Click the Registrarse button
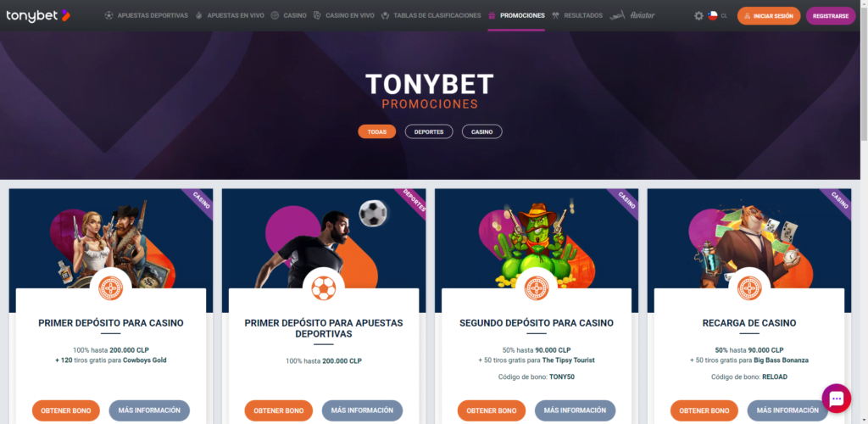The height and width of the screenshot is (424, 868). pyautogui.click(x=831, y=16)
